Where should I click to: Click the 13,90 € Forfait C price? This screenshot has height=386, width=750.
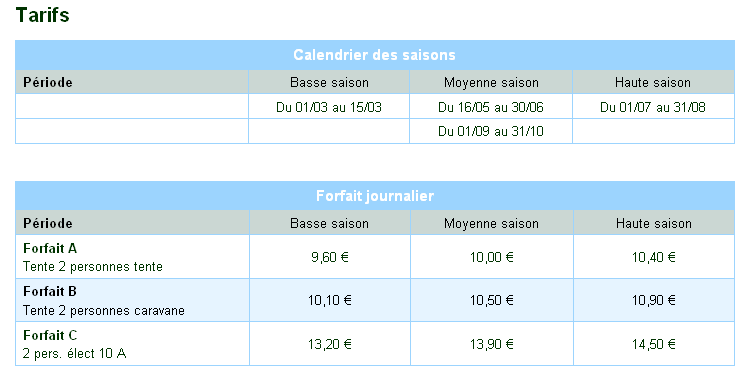pos(491,344)
